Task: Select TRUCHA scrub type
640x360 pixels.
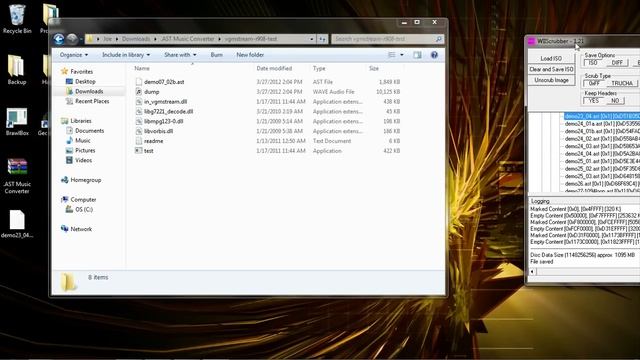Action: [x=622, y=83]
